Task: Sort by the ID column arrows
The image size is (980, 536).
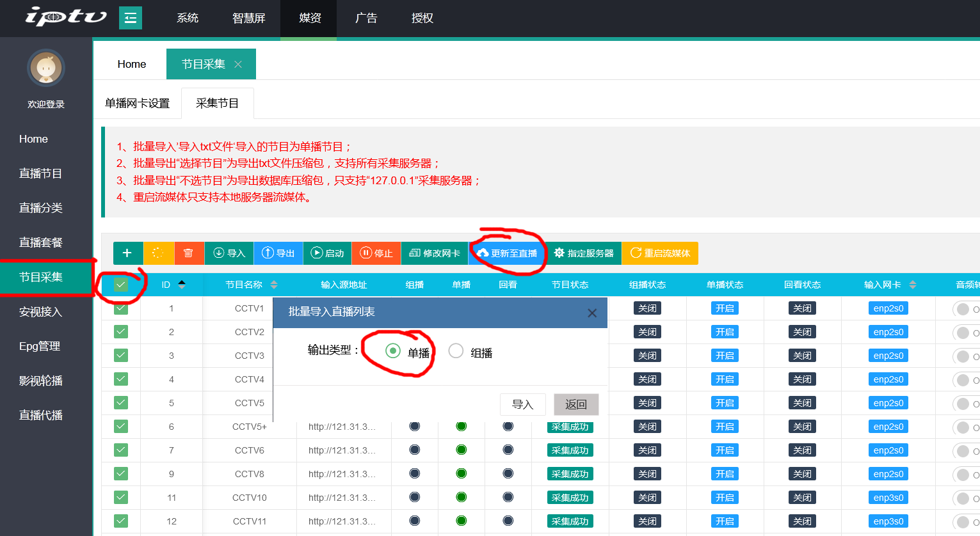Action: 182,285
